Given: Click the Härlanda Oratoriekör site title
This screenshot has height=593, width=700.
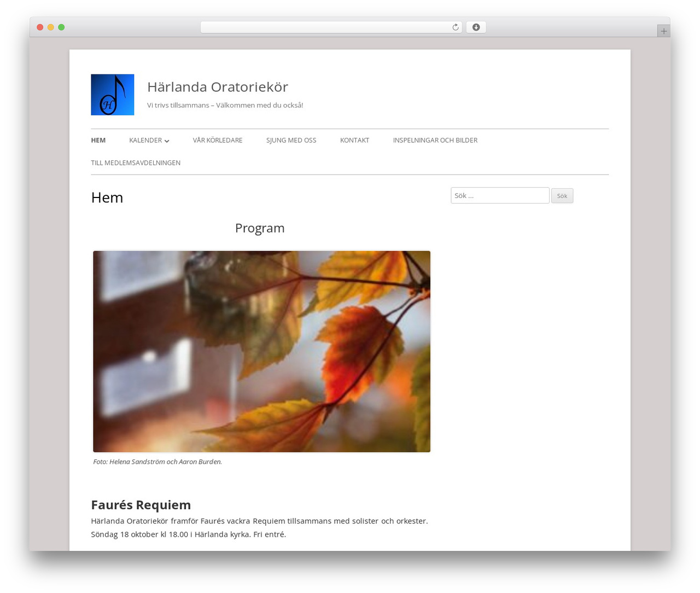Looking at the screenshot, I should click(218, 87).
